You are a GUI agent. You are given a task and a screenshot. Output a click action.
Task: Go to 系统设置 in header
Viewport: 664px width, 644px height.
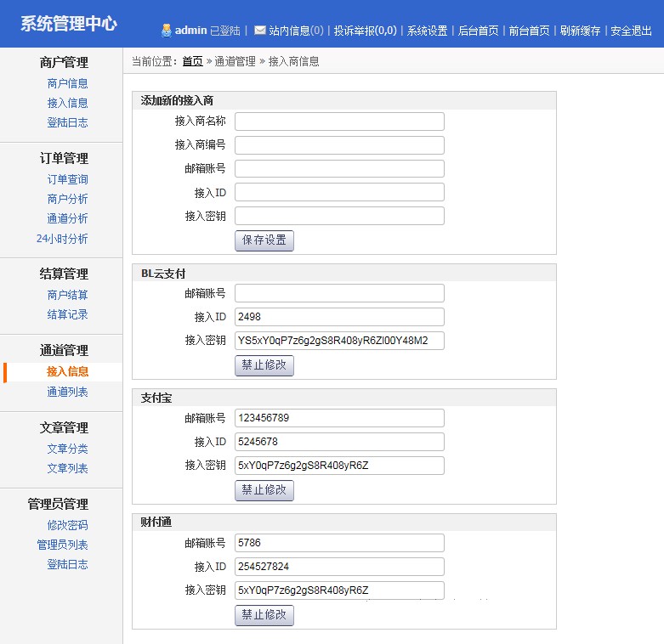click(428, 31)
